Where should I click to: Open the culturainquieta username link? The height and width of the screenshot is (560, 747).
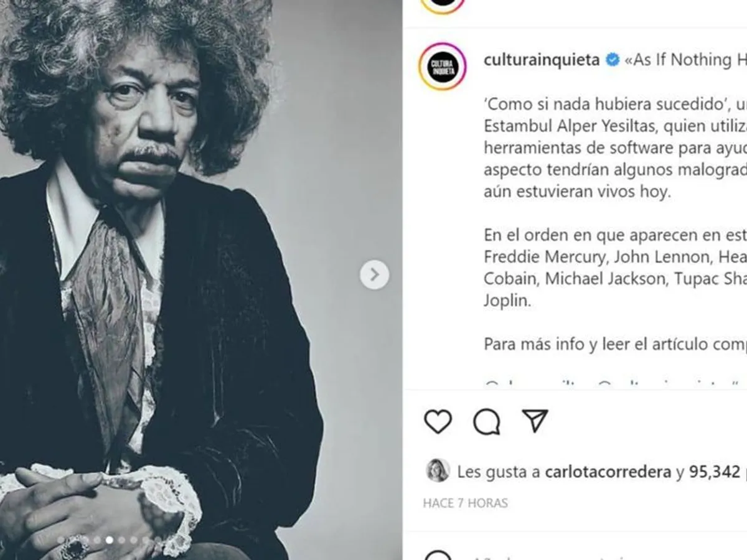(x=542, y=60)
